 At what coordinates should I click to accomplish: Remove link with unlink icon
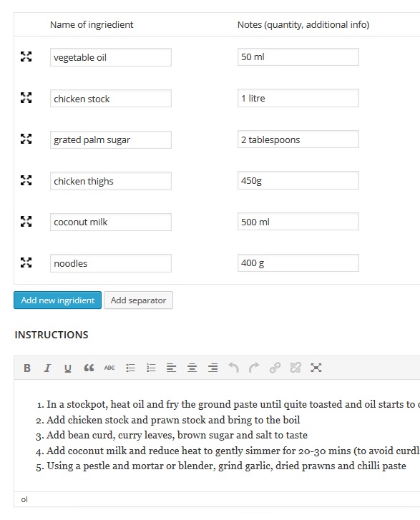point(296,368)
